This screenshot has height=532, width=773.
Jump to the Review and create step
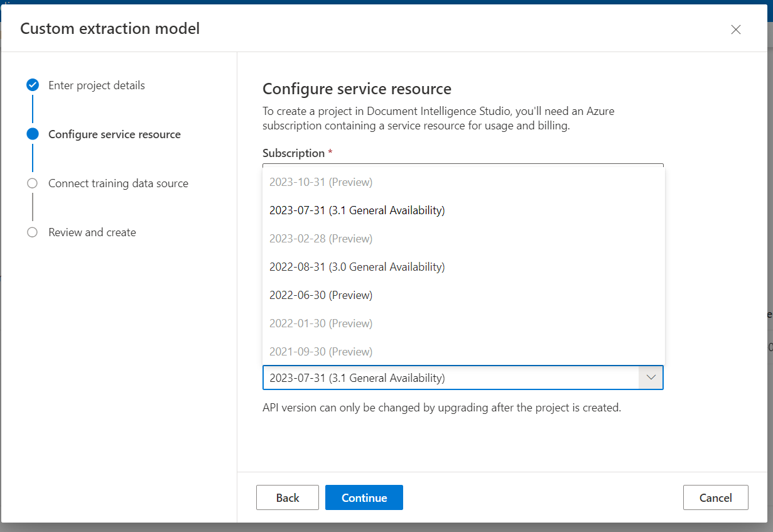pyautogui.click(x=92, y=232)
